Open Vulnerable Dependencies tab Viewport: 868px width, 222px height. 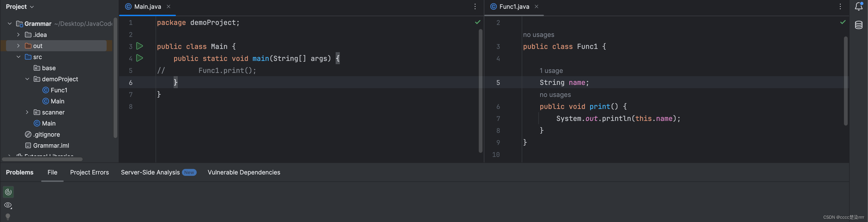244,172
